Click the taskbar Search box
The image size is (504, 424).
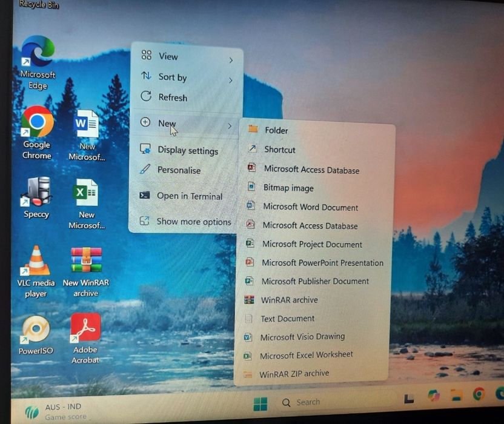point(334,402)
